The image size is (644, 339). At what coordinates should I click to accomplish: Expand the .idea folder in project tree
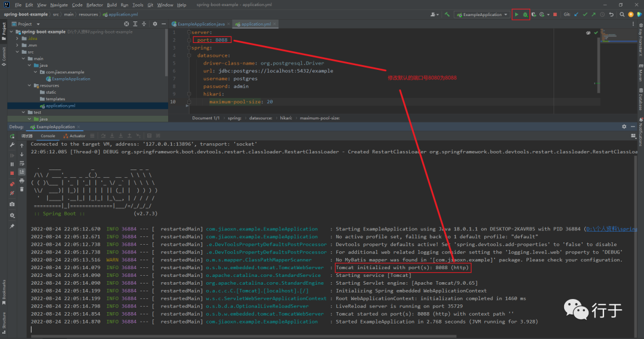[17, 38]
